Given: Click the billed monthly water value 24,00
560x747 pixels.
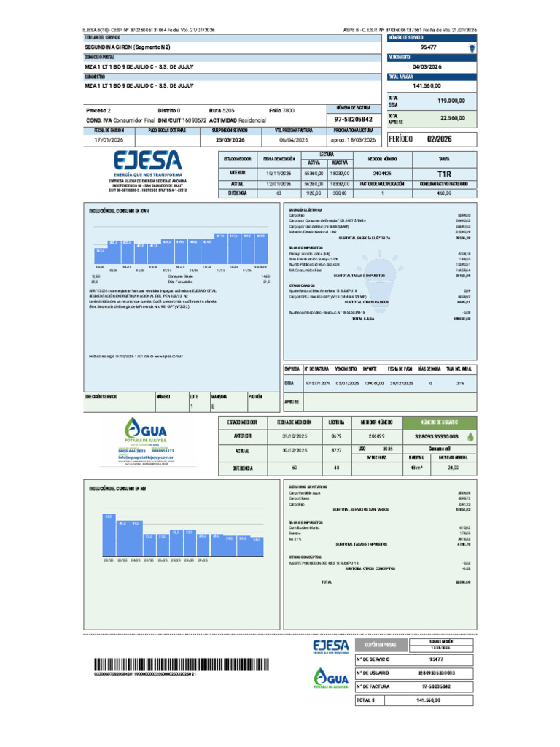Looking at the screenshot, I should (454, 468).
